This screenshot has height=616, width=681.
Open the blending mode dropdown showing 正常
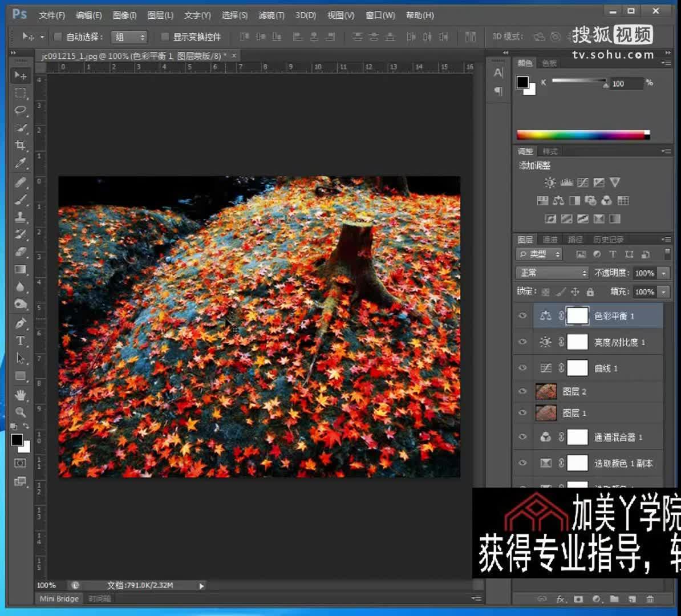tap(552, 273)
